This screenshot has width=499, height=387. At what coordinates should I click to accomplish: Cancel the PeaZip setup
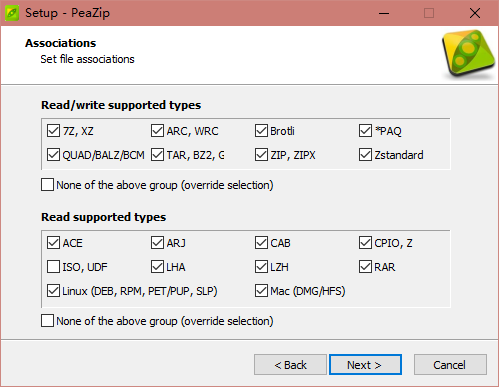pyautogui.click(x=450, y=365)
